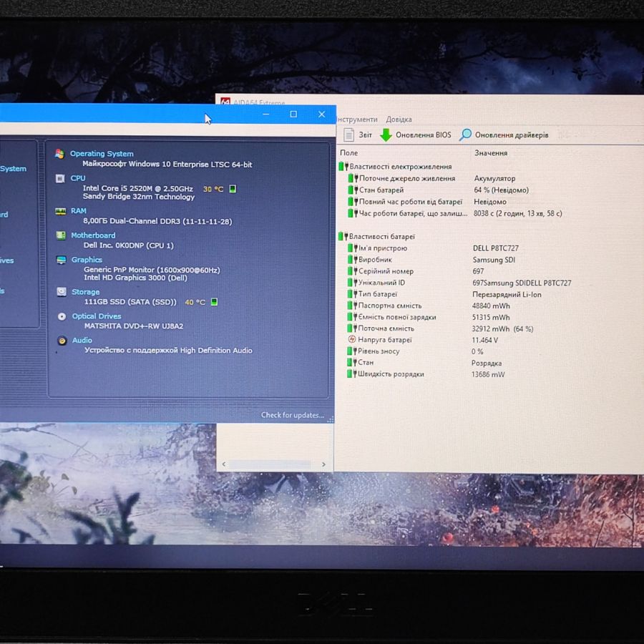This screenshot has height=644, width=644.
Task: Open the Motherboard section link
Action: [93, 235]
